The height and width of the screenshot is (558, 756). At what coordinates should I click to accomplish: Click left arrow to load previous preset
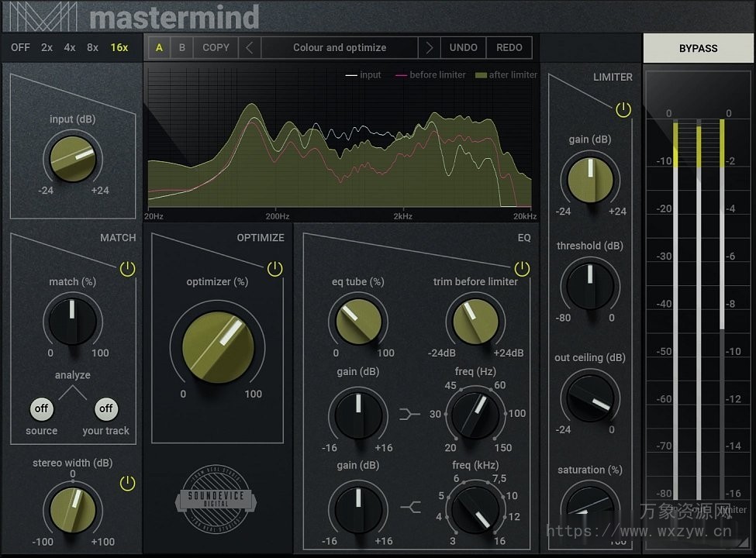click(x=249, y=47)
